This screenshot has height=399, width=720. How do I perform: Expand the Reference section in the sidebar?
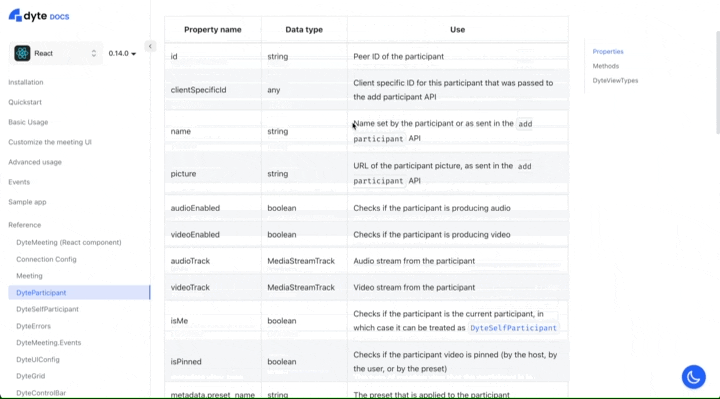24,225
